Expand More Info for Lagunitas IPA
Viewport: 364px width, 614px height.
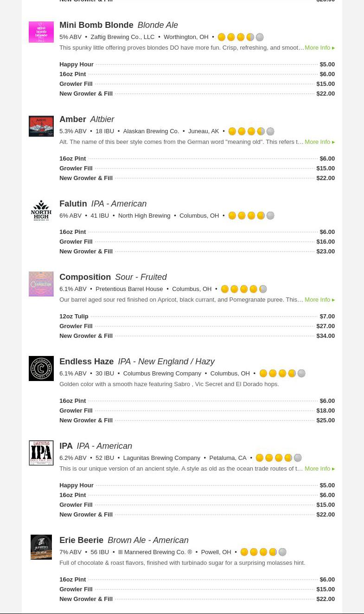click(x=319, y=469)
